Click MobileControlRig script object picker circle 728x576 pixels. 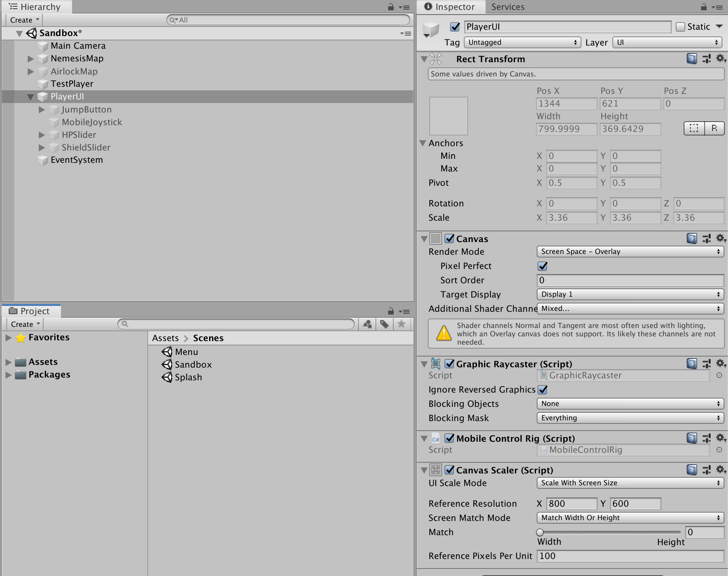(x=719, y=450)
